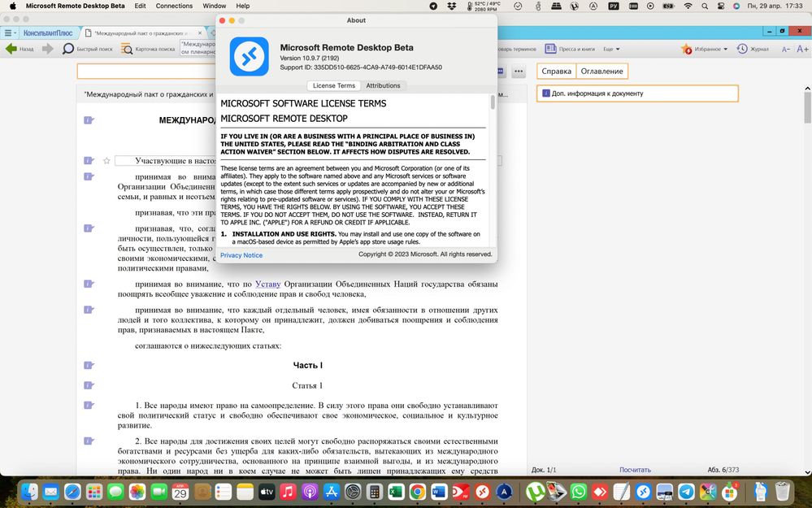This screenshot has height=508, width=812.
Task: Open Microsoft Word from the Dock
Action: tap(439, 492)
